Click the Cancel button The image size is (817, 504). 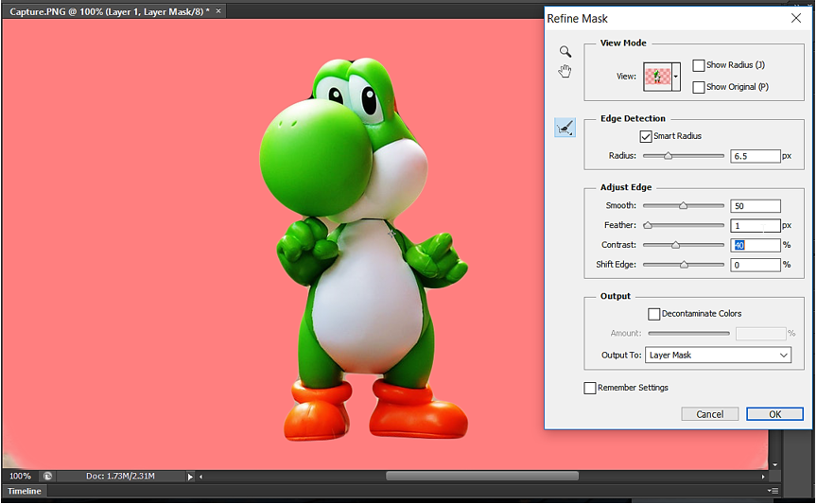point(709,414)
